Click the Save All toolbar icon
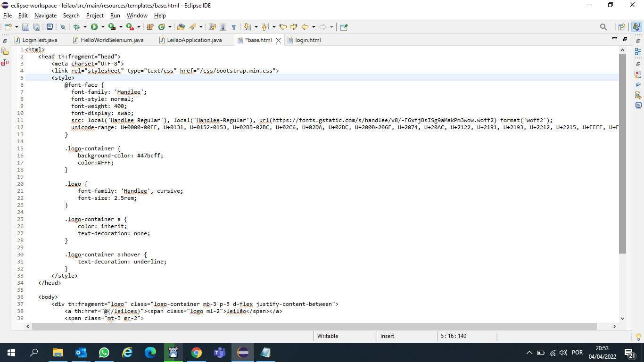The height and width of the screenshot is (362, 644). tap(36, 27)
